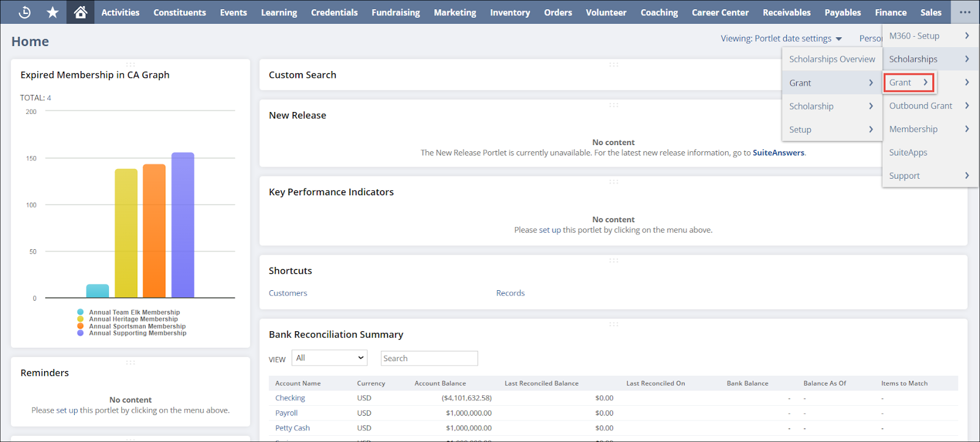
Task: Open the Recent Records clock icon
Action: pyautogui.click(x=24, y=12)
